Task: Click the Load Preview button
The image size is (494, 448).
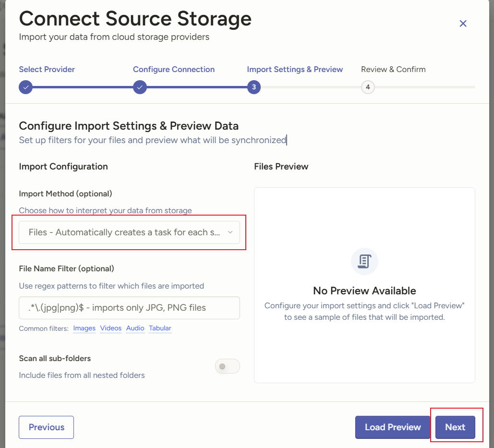Action: [393, 427]
